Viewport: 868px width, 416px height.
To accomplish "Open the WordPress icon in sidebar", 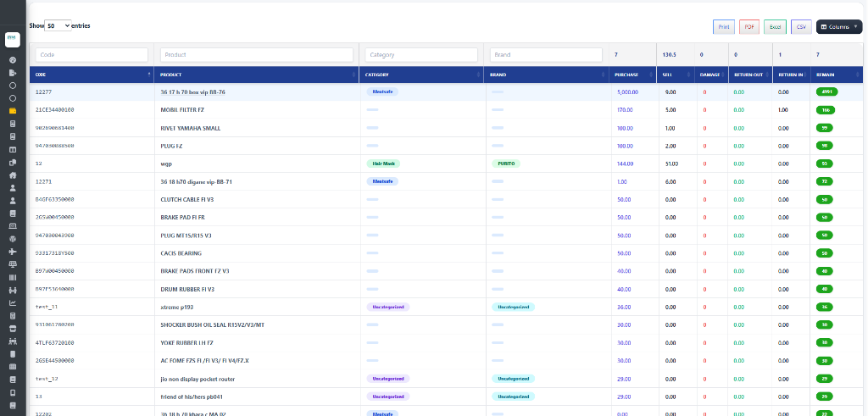I will [13, 238].
